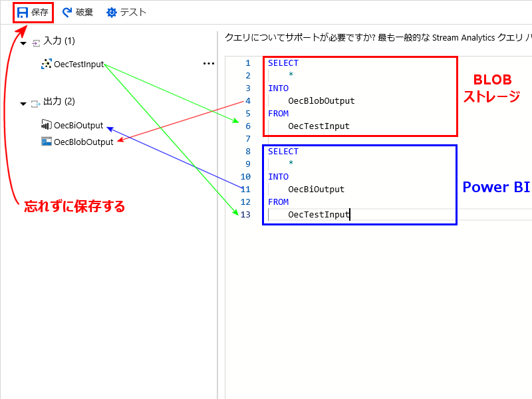This screenshot has width=532, height=399.
Task: Place cursor on SELECT in line 8
Action: 283,152
